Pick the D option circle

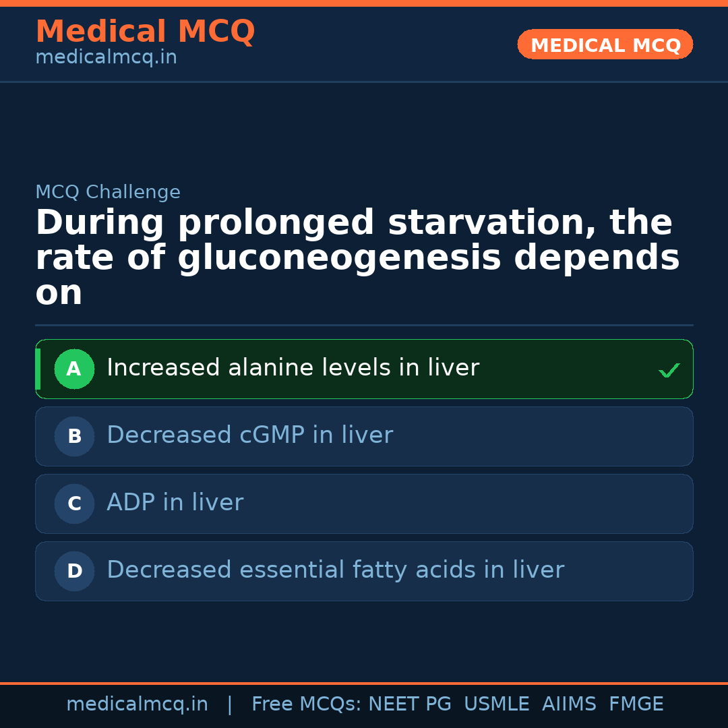pyautogui.click(x=74, y=571)
